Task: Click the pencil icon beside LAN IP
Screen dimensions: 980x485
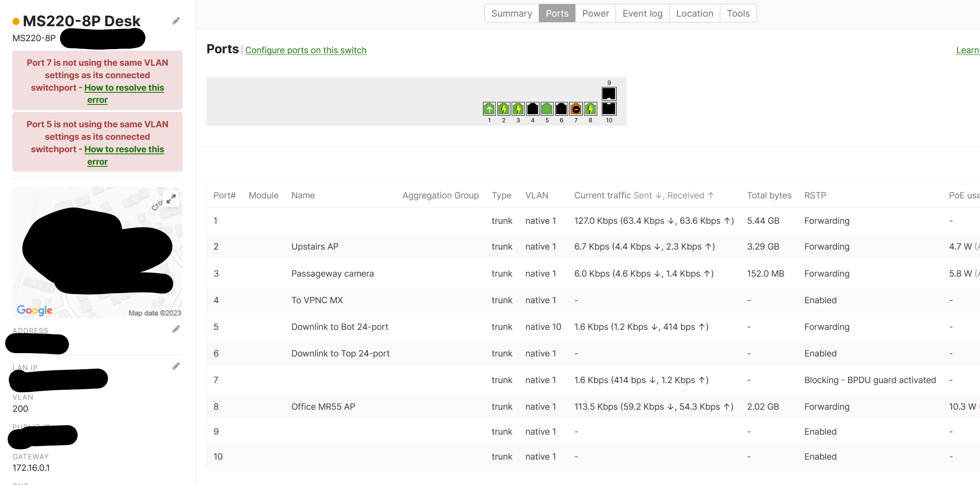Action: click(x=176, y=366)
